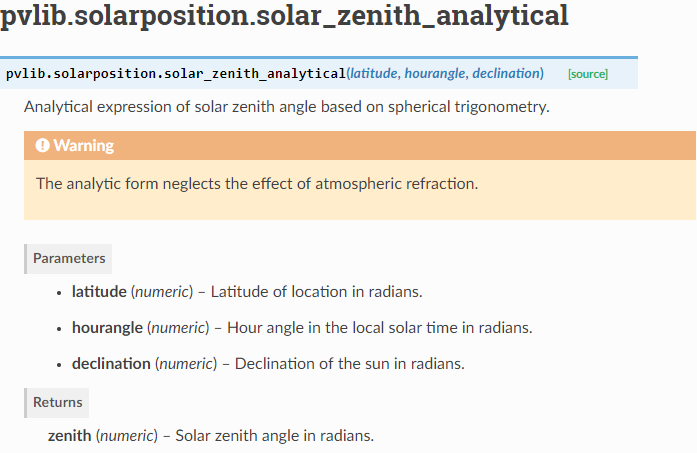Click the bold declination parameter name
The width and height of the screenshot is (697, 453).
click(111, 364)
